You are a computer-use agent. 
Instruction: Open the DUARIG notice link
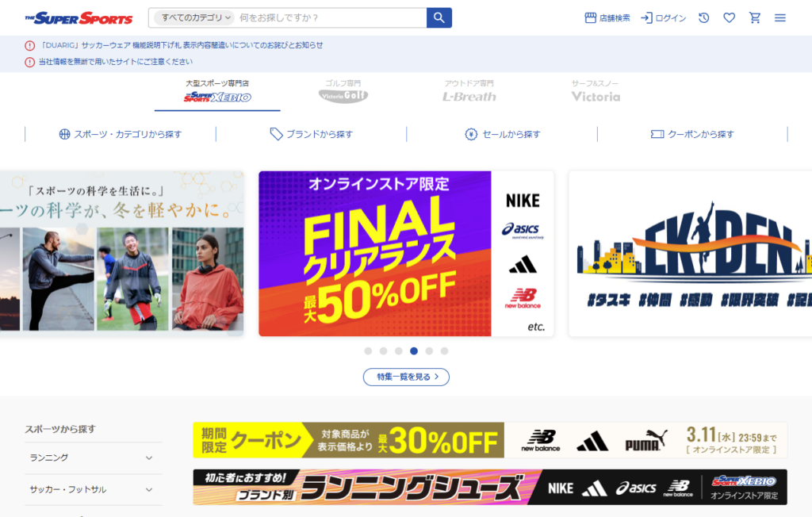[182, 45]
